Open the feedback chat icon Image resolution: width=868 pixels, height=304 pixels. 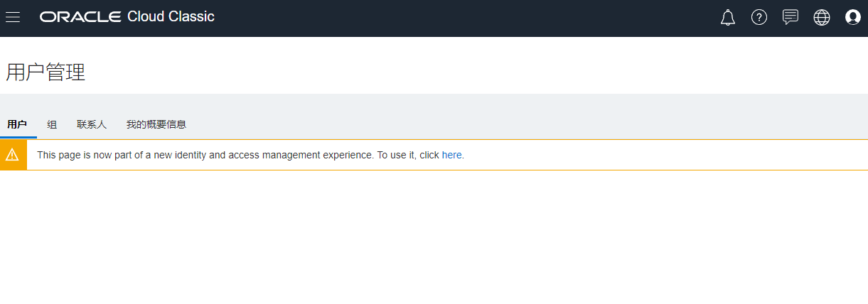(791, 18)
